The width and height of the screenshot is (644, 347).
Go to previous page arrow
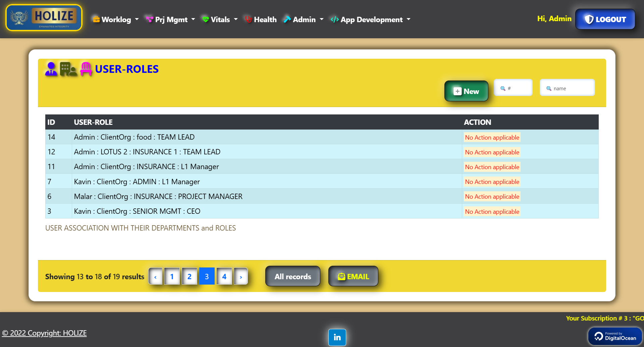tap(155, 276)
